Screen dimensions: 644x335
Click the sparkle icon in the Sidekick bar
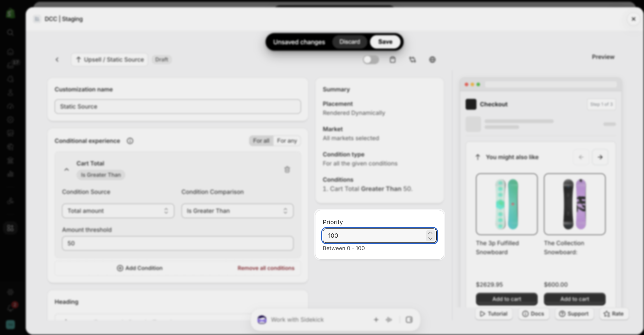(389, 320)
